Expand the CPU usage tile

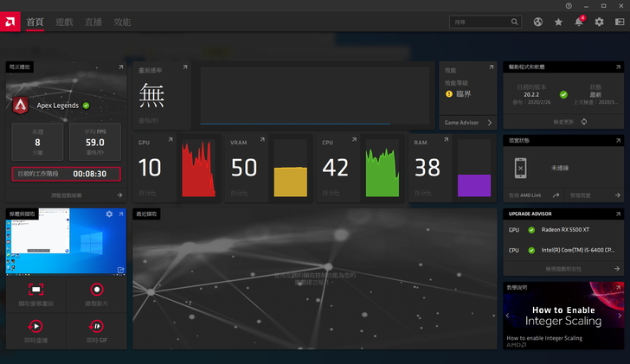pos(354,140)
